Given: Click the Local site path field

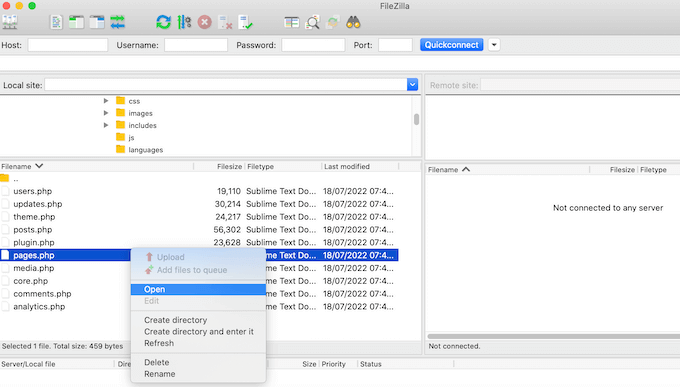Looking at the screenshot, I should coord(226,85).
